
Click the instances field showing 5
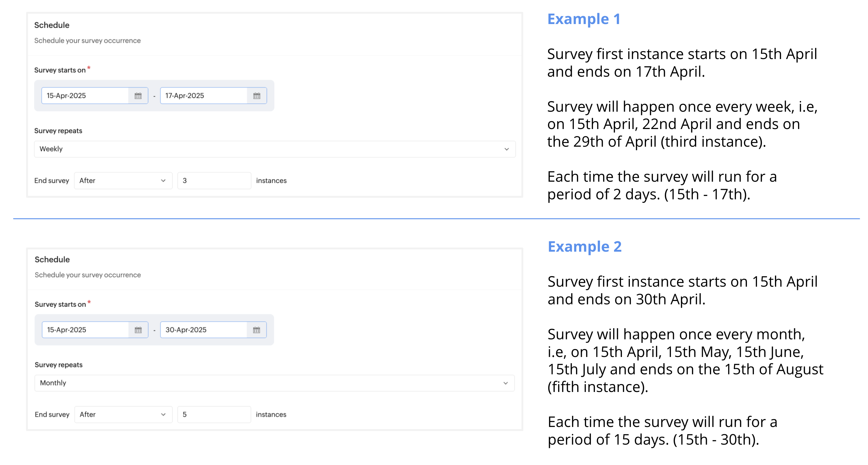[x=214, y=415]
